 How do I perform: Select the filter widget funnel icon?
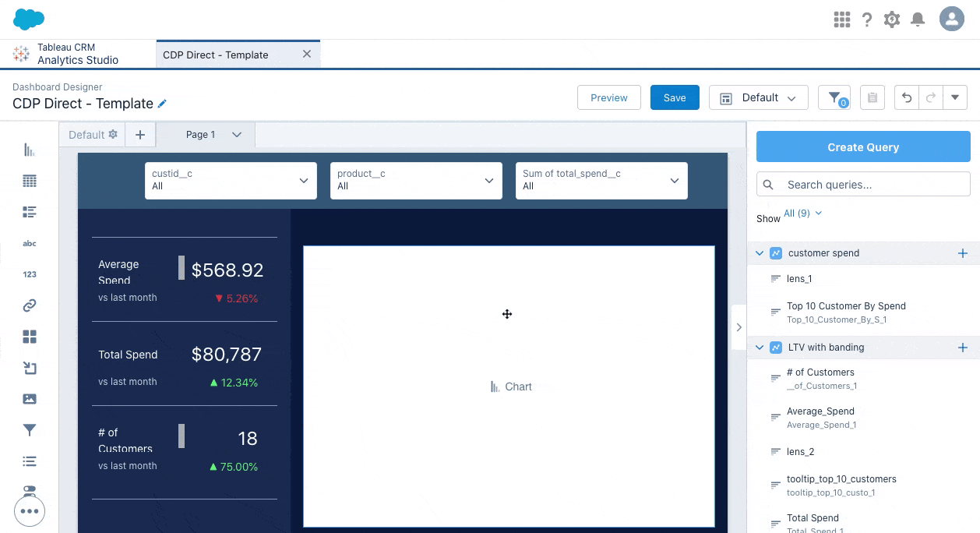30,430
